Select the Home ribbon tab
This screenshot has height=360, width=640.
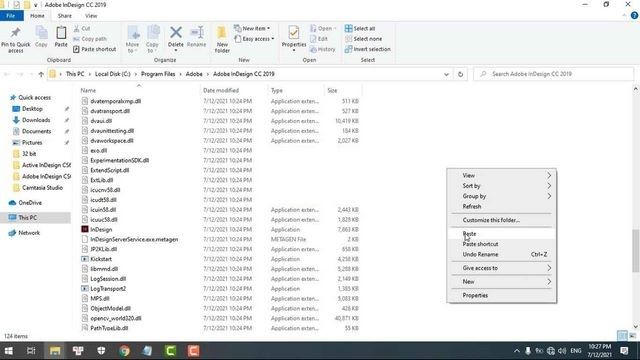coord(37,16)
